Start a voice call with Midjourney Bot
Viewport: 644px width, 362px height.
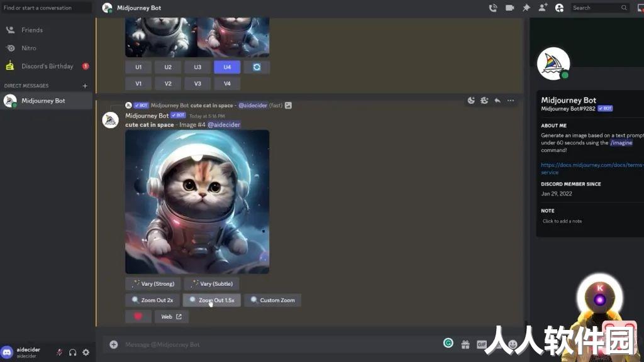pos(493,8)
